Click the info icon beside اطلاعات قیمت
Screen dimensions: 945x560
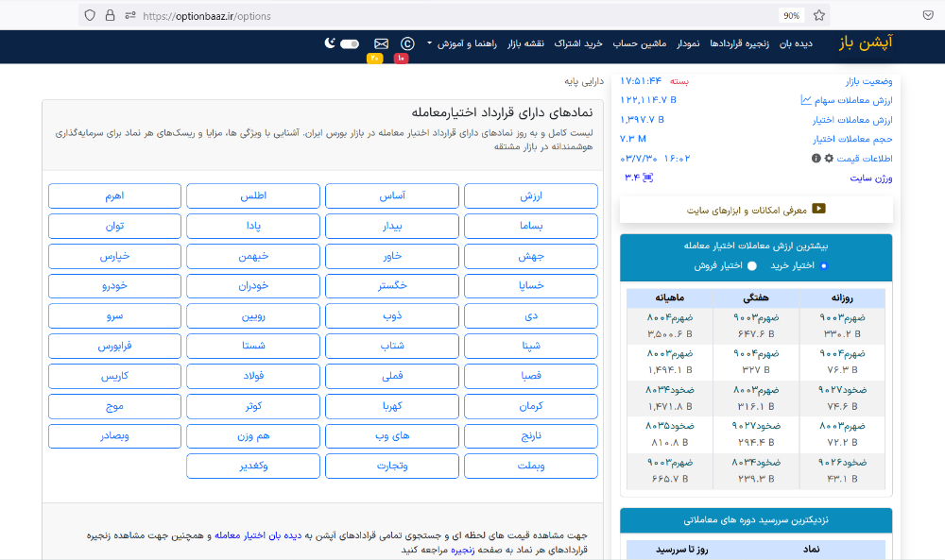click(816, 159)
